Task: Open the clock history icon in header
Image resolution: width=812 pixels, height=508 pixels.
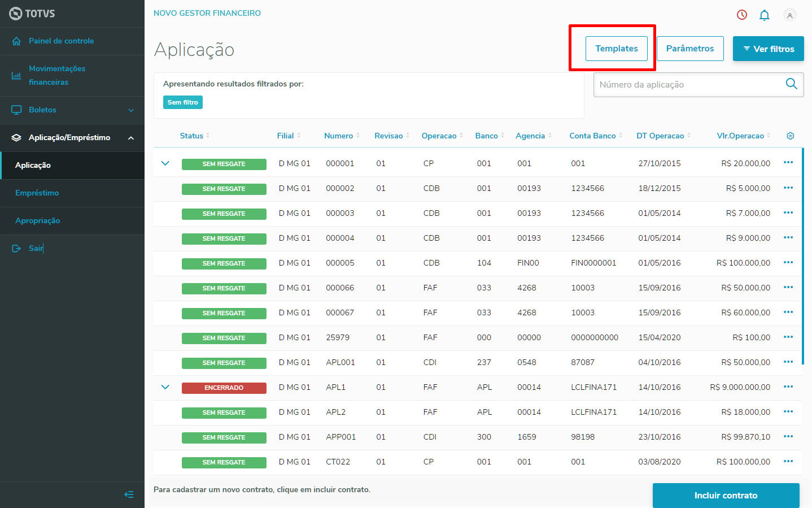Action: 742,15
